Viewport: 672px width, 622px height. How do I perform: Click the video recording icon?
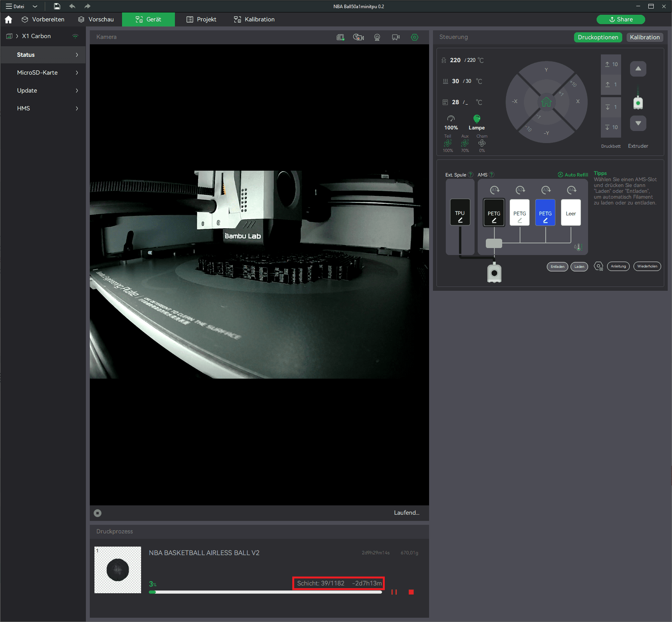396,37
